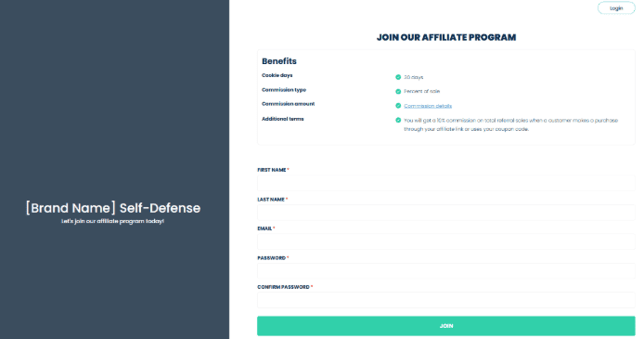This screenshot has height=339, width=644.
Task: Focus the Email input field
Action: [x=446, y=241]
